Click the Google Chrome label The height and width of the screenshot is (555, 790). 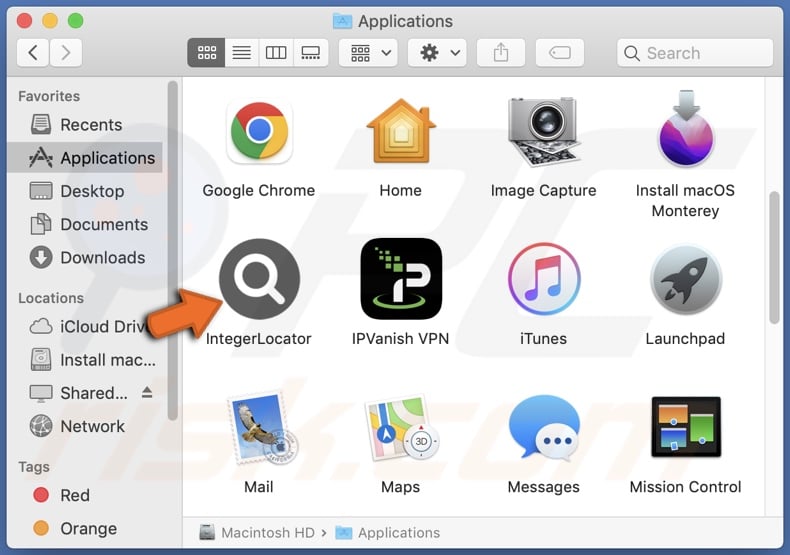tap(259, 190)
